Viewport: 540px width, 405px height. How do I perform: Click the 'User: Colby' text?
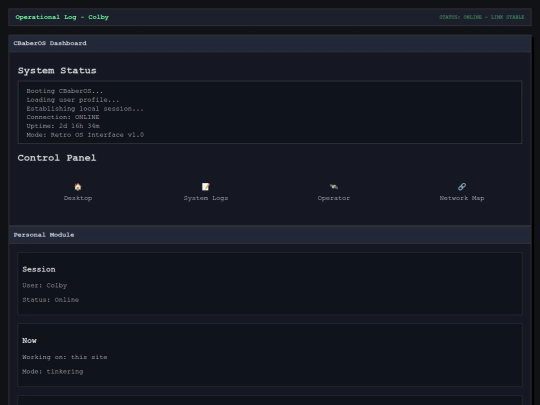click(x=45, y=285)
